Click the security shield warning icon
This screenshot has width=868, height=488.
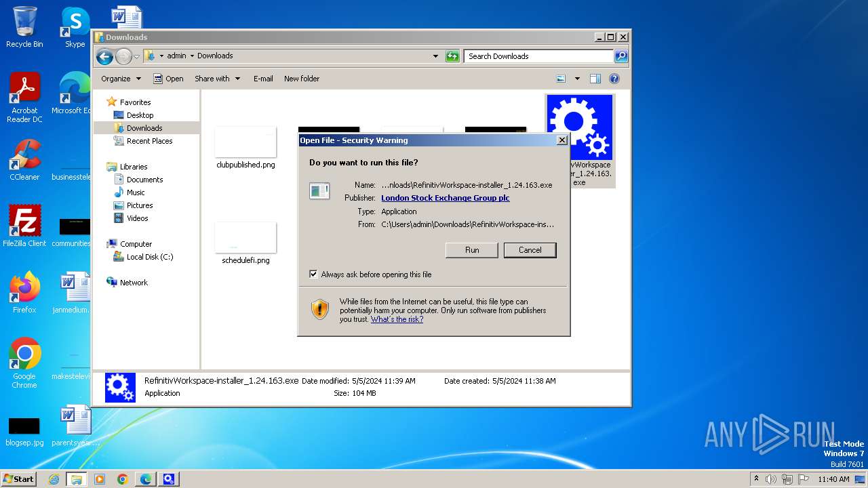(x=320, y=310)
